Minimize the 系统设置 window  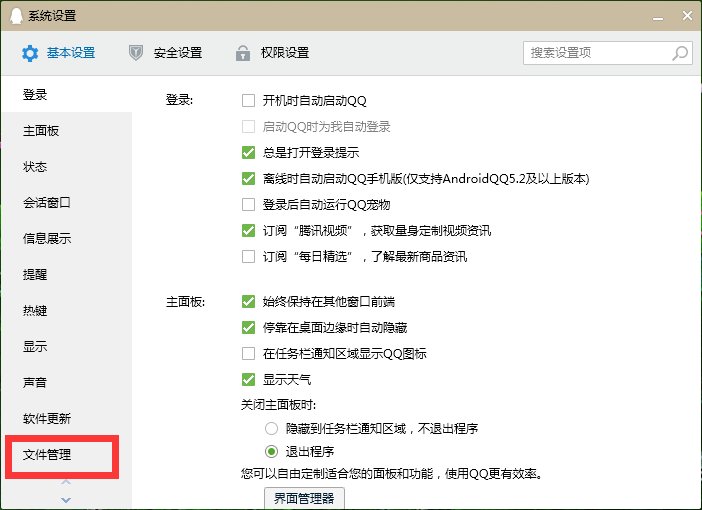[x=658, y=18]
